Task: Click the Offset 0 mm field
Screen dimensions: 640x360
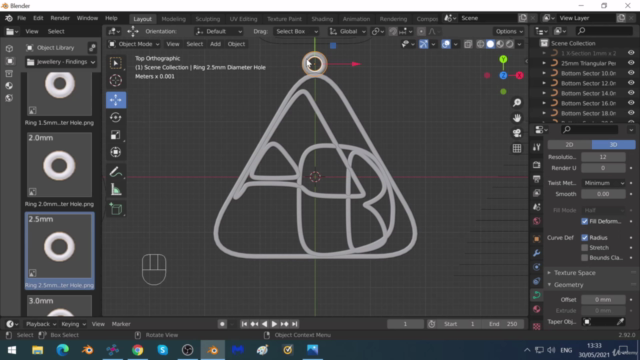Action: coord(603,300)
